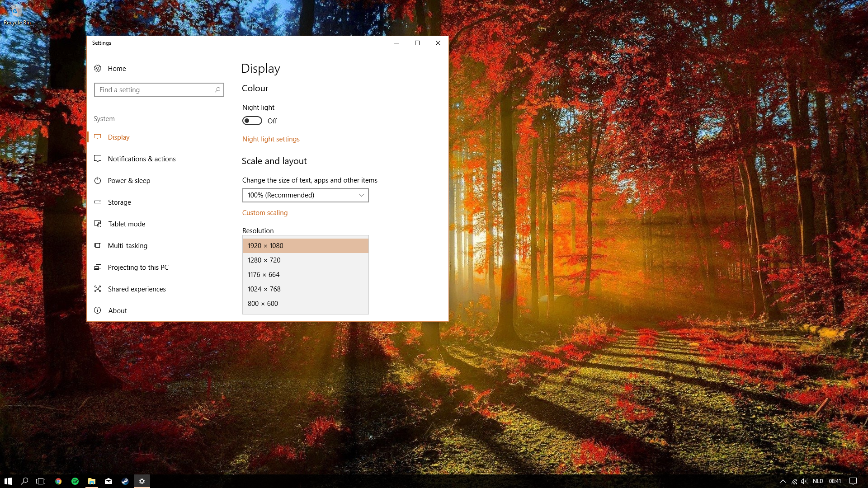The height and width of the screenshot is (488, 868).
Task: Open Power & sleep settings
Action: [x=129, y=181]
